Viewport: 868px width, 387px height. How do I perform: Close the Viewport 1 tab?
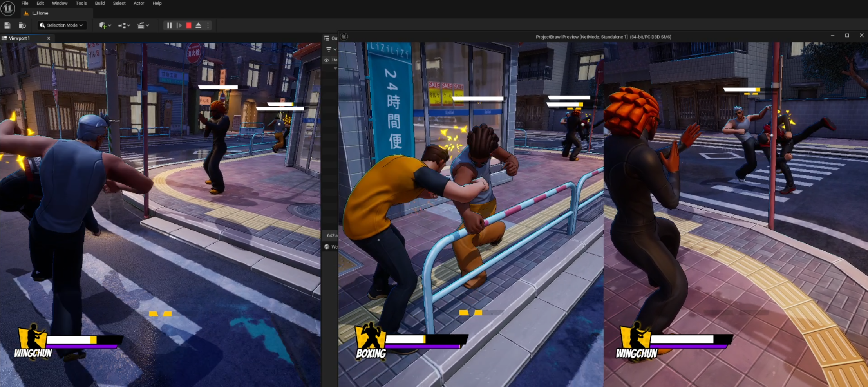coord(49,38)
